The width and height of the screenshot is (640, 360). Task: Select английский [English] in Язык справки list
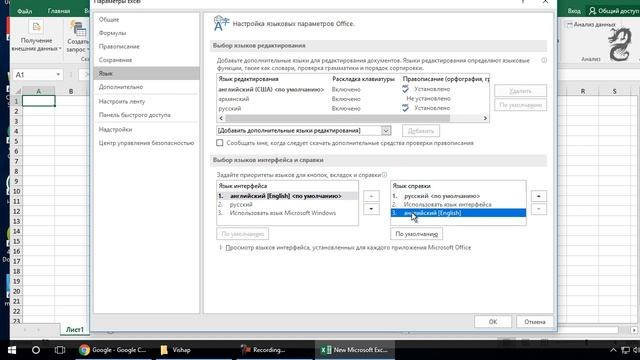pyautogui.click(x=458, y=213)
